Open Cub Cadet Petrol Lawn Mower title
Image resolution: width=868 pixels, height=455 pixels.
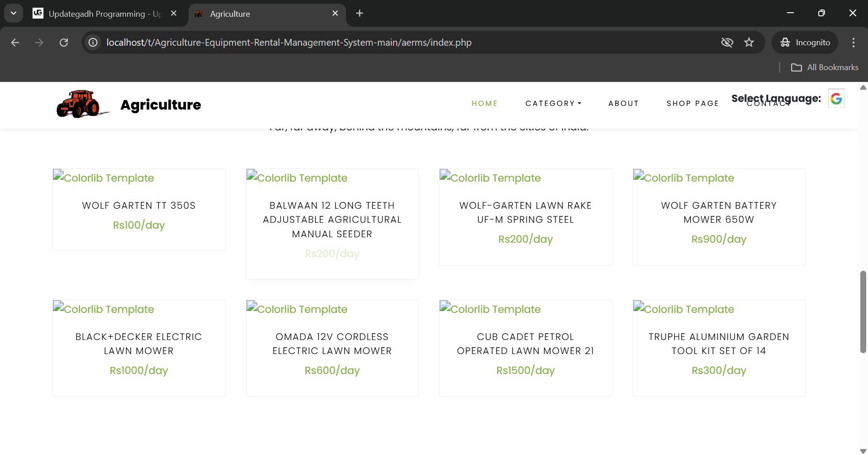526,344
